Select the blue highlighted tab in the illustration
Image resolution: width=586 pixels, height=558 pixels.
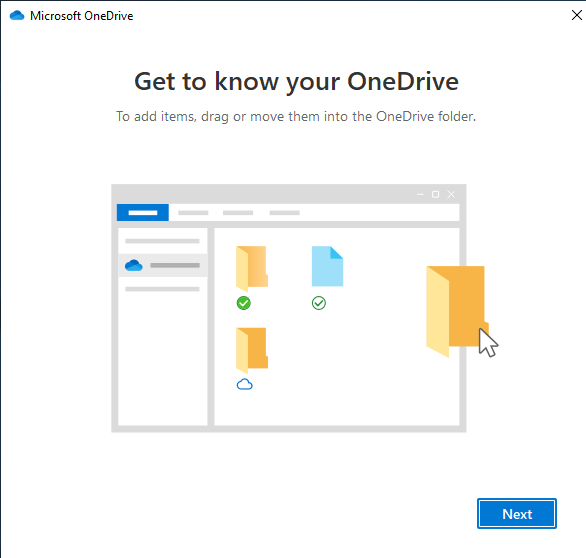[143, 213]
